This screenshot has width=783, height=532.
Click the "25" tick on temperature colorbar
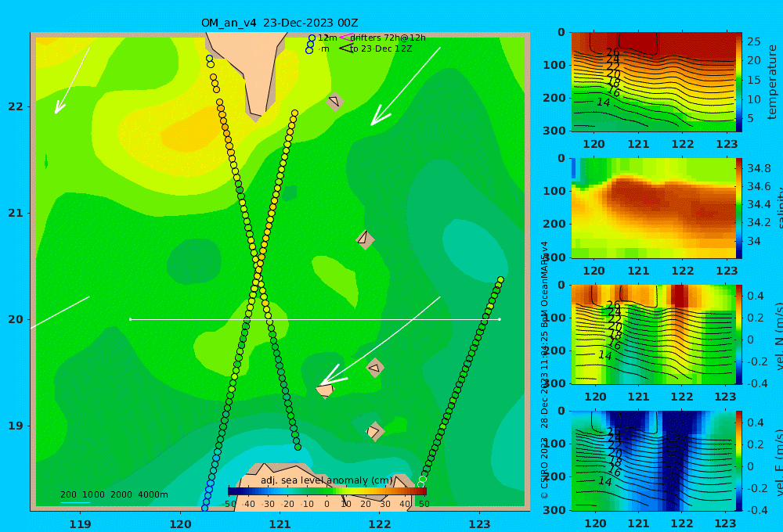tap(753, 41)
